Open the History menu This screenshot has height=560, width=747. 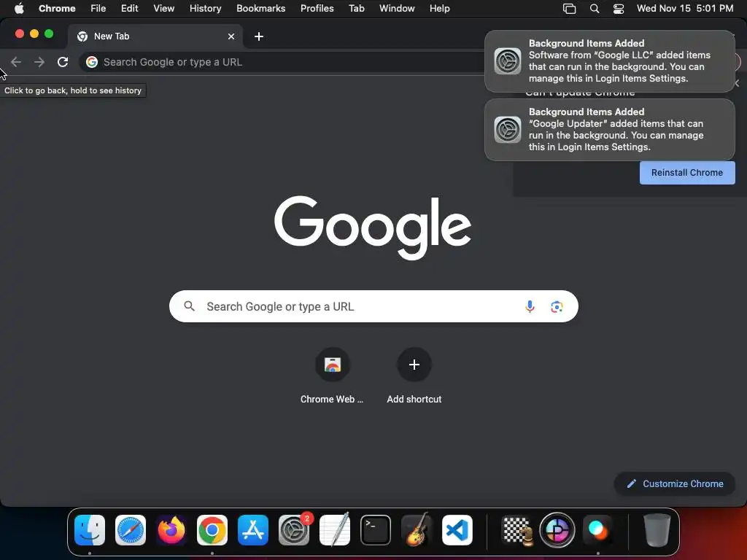click(x=205, y=8)
